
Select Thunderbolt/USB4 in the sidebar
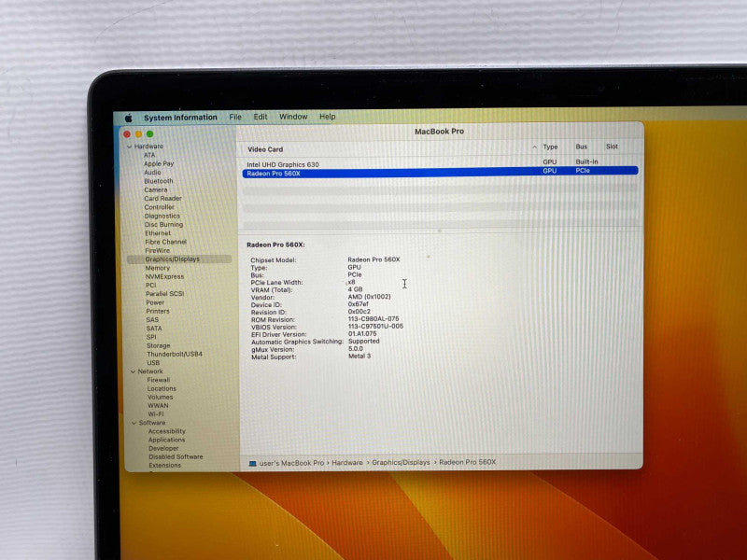tap(175, 355)
